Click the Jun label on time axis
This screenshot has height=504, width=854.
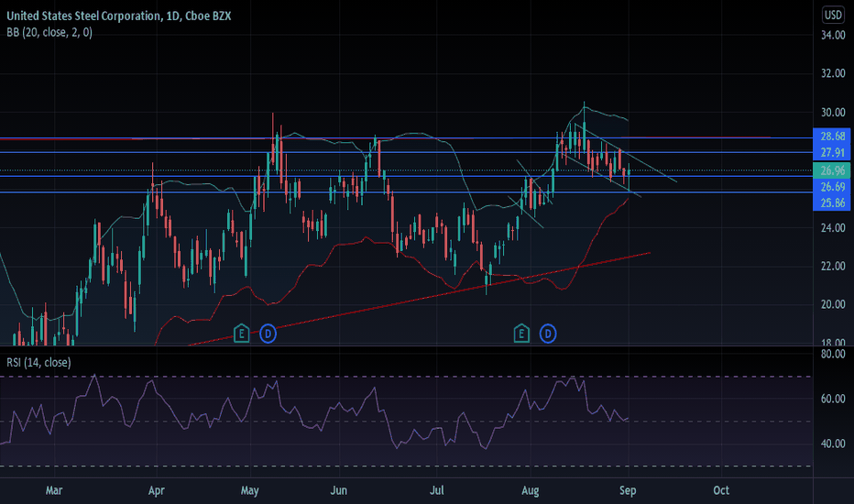coord(339,490)
